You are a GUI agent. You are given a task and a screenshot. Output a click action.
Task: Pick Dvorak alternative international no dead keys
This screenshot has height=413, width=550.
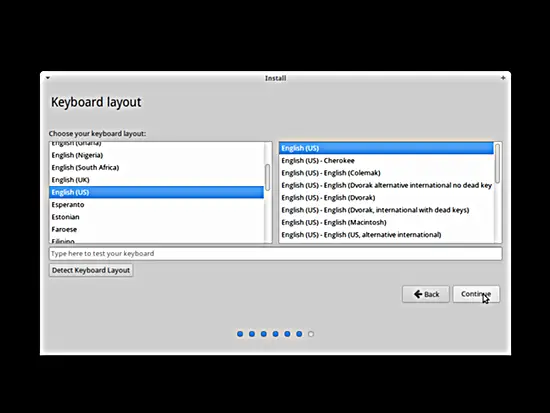386,185
